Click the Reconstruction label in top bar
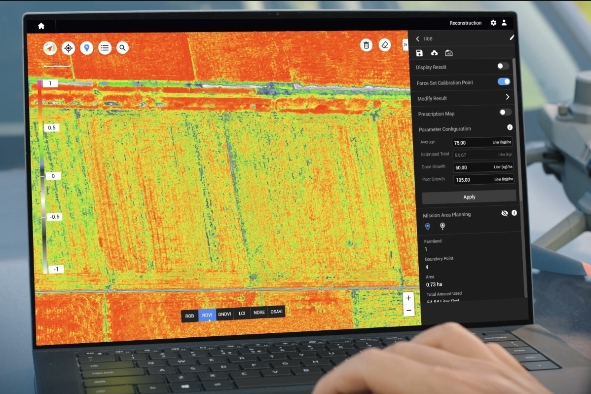Viewport: 591px width, 394px height. (465, 23)
